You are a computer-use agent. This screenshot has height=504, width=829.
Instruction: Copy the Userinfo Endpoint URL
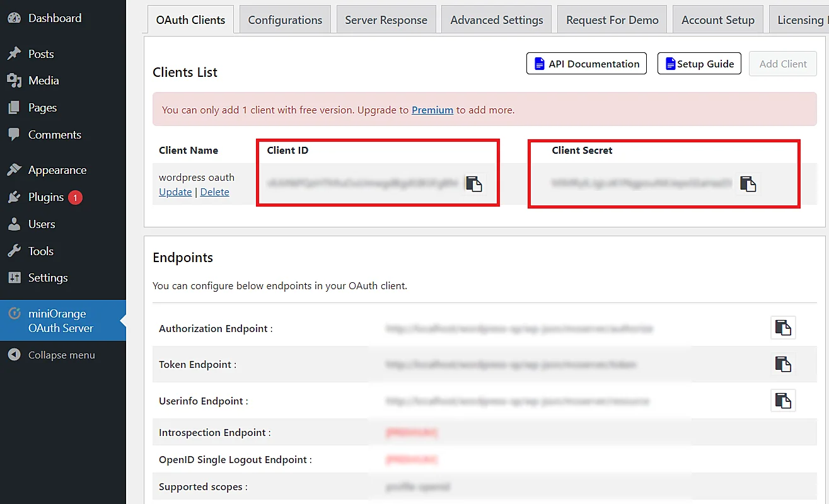782,401
